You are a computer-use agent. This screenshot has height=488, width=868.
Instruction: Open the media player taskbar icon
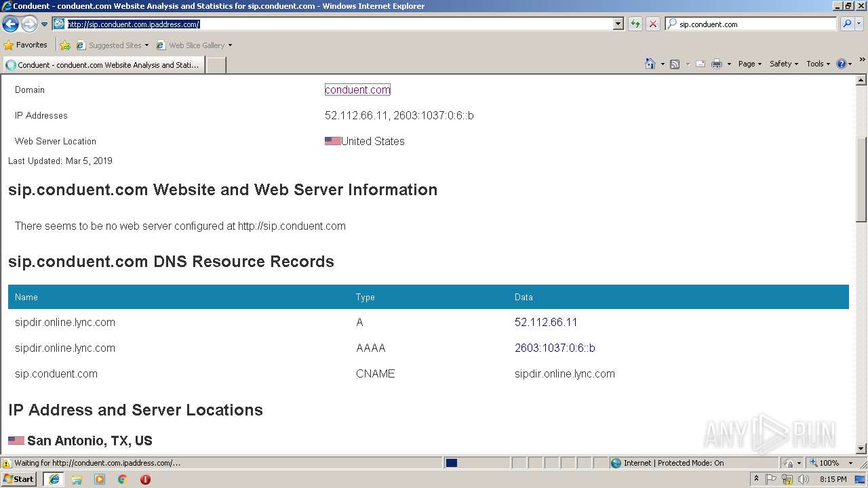100,479
